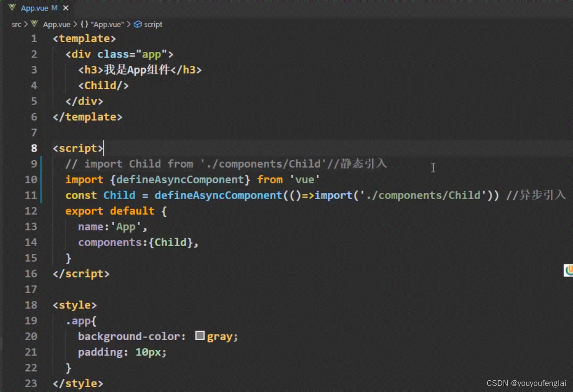This screenshot has height=392, width=573.
Task: Click the Vue file icon in tab
Action: coord(12,8)
